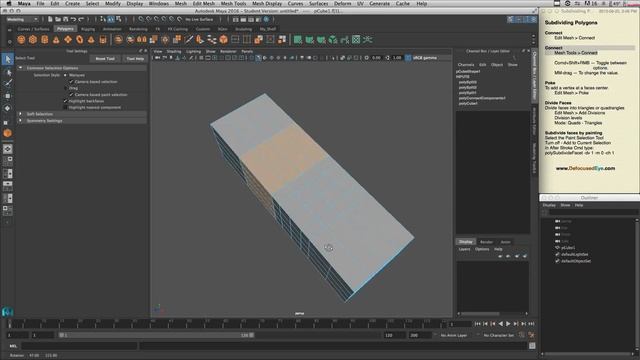This screenshot has width=640, height=360.
Task: Open the Apple menu
Action: click(x=9, y=3)
